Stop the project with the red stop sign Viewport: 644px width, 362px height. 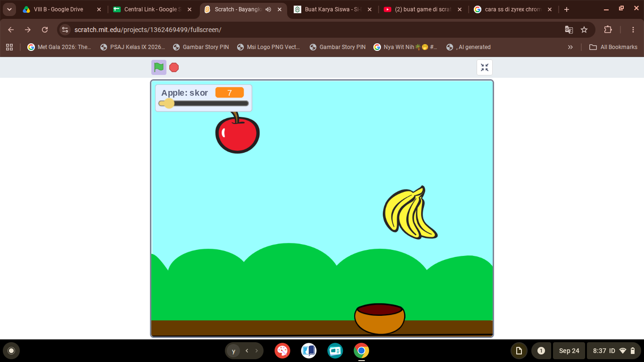click(174, 67)
